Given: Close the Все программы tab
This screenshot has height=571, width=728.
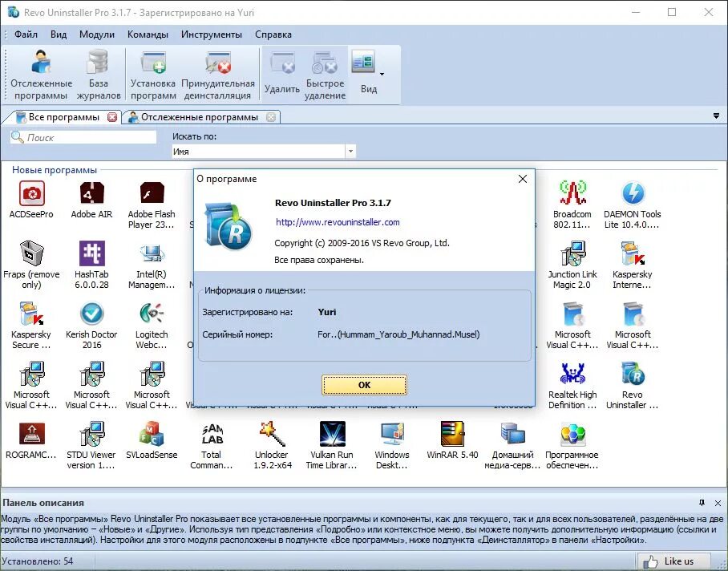Looking at the screenshot, I should (112, 117).
